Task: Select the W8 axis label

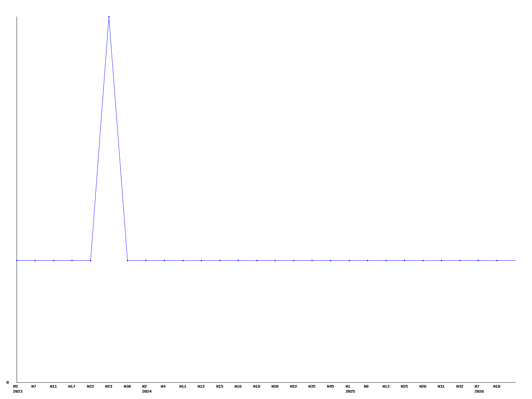Action: 366,386
